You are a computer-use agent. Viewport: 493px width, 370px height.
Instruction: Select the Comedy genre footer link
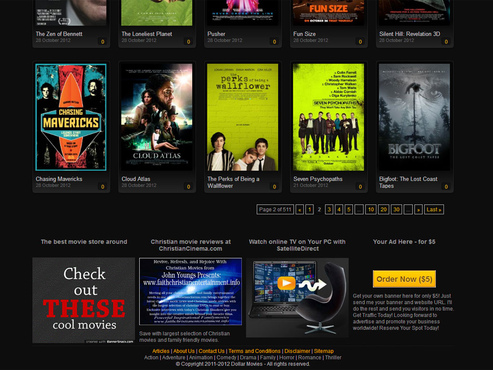[x=226, y=357]
